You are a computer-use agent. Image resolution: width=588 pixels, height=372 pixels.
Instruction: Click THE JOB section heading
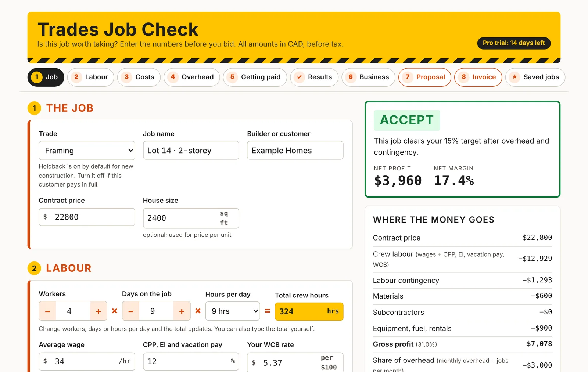[x=70, y=108]
